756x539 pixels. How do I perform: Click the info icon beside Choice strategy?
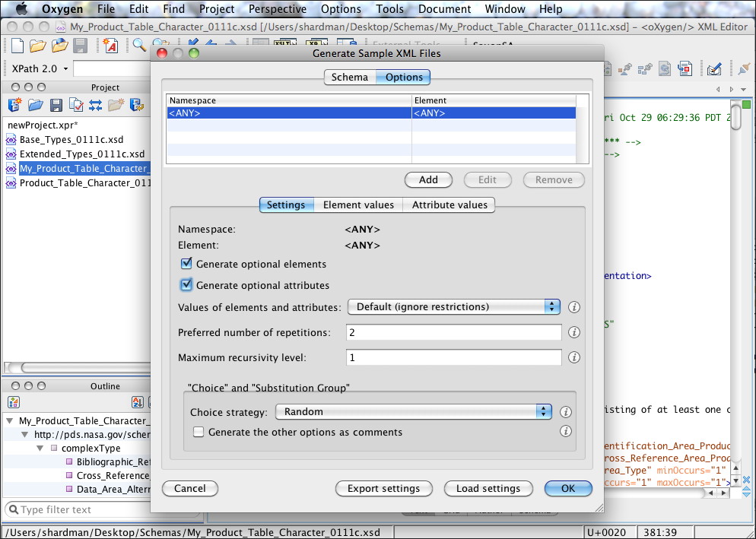tap(566, 412)
